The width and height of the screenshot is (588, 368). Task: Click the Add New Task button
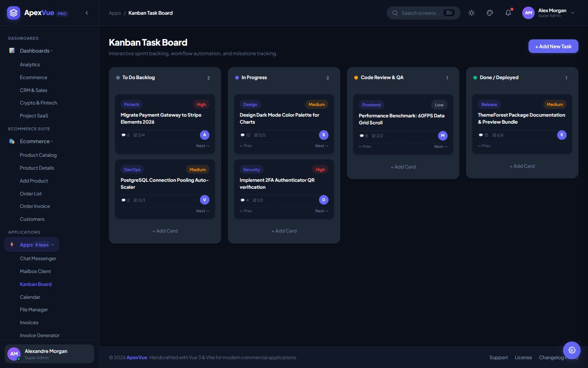point(553,46)
